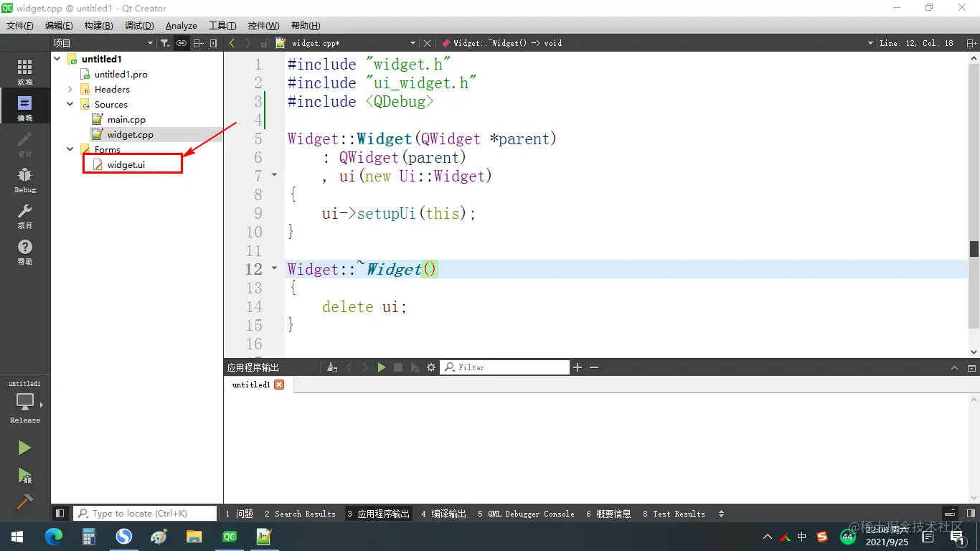Click the Type to locate field
The width and height of the screenshot is (980, 551).
[x=145, y=514]
